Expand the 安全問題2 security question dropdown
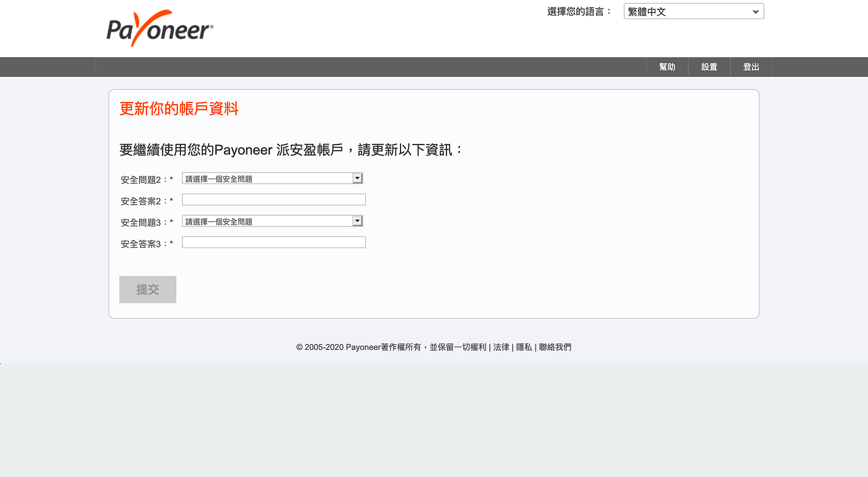 point(272,179)
